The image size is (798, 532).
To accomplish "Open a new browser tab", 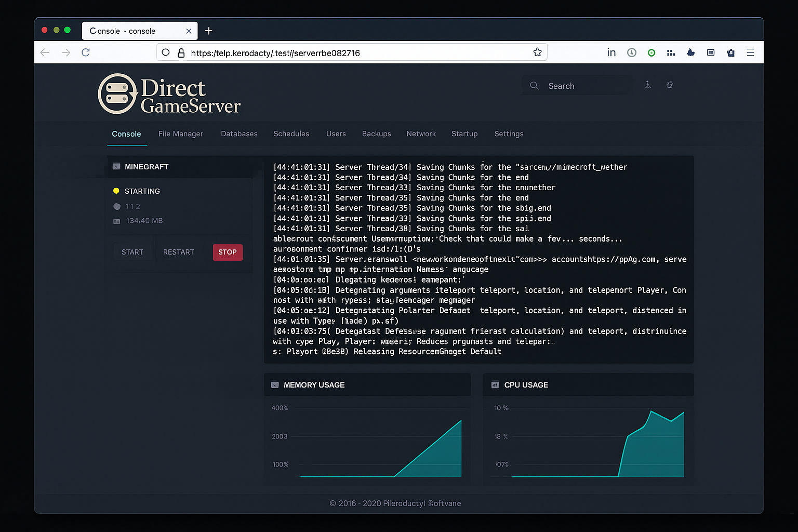I will 209,31.
